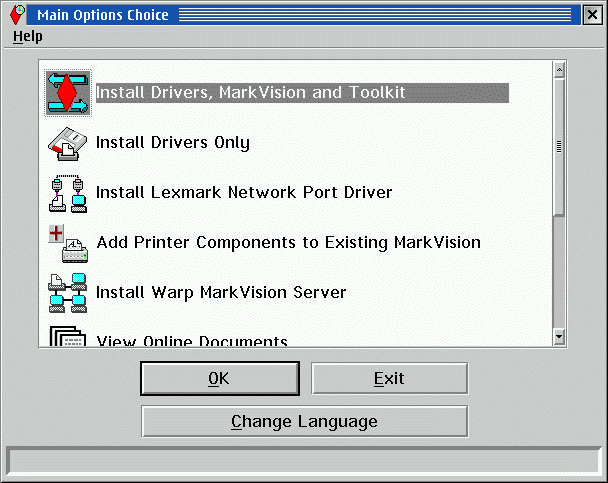Close the Main Options Choice window
The width and height of the screenshot is (608, 483).
click(593, 15)
